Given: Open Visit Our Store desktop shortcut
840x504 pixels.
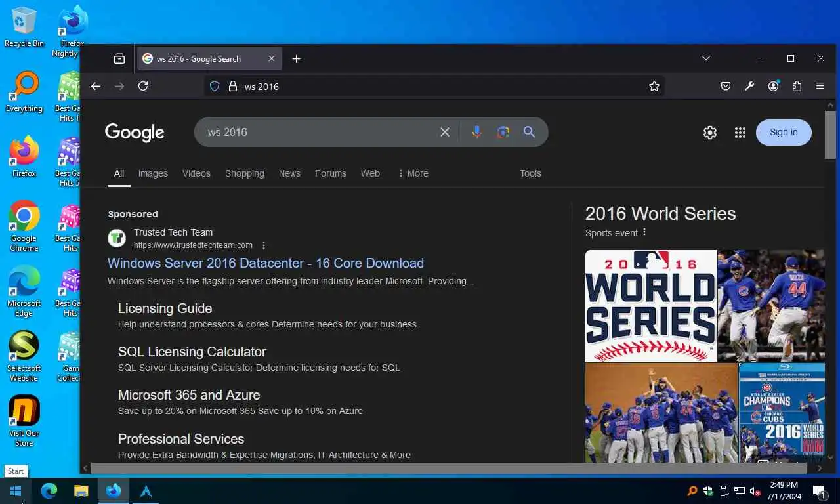Looking at the screenshot, I should click(x=24, y=421).
